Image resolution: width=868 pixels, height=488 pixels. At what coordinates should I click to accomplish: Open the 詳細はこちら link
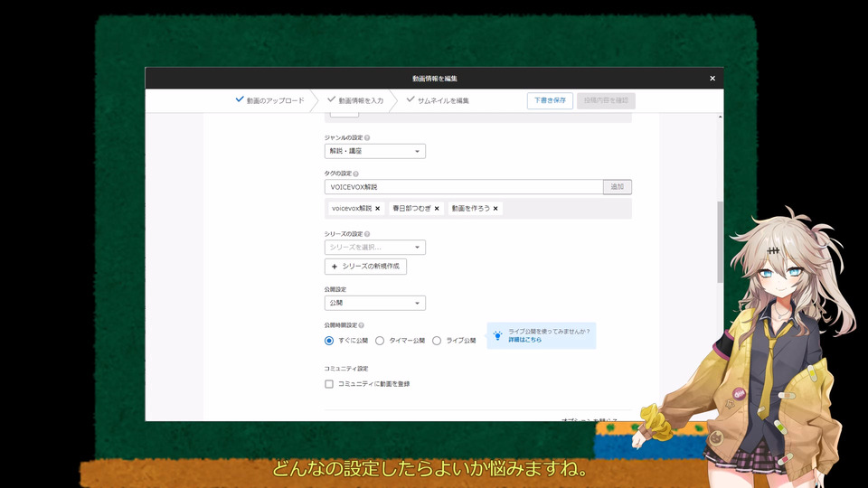(524, 340)
